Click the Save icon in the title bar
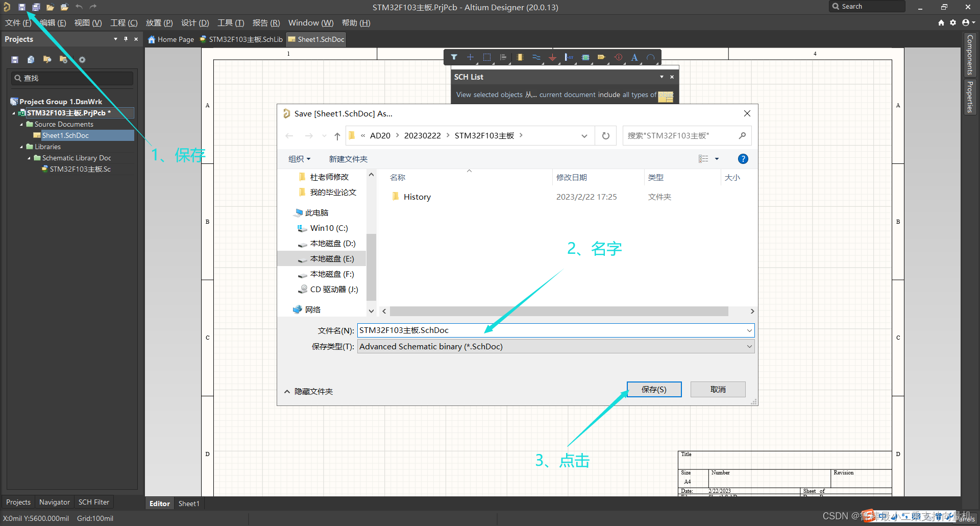The width and height of the screenshot is (980, 526). [x=22, y=7]
